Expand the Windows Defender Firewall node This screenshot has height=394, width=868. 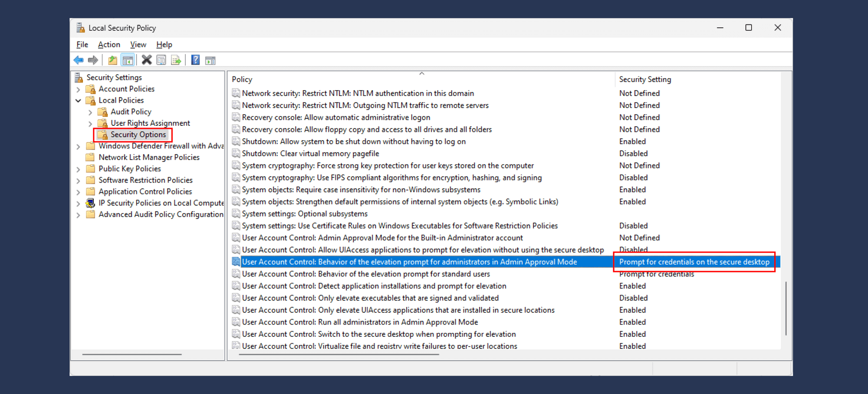(78, 147)
